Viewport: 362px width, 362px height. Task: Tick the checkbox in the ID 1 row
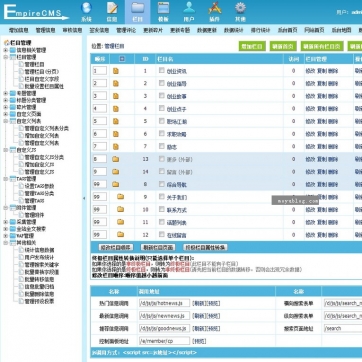coord(162,70)
